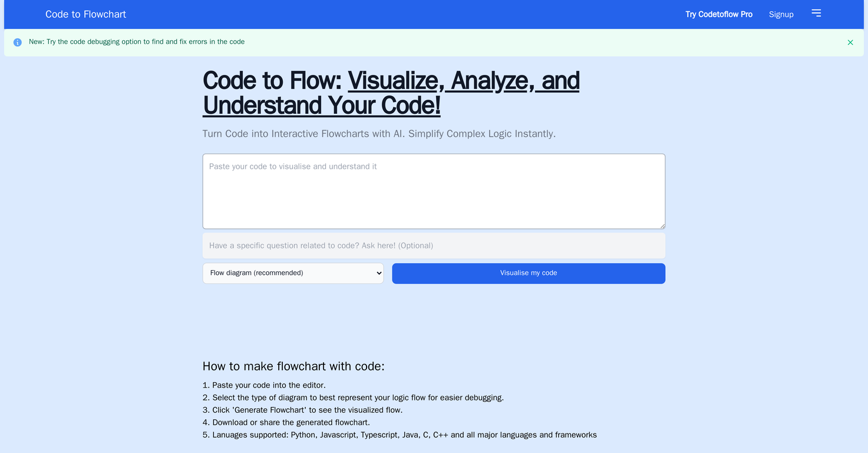Focus the optional code question field

pyautogui.click(x=434, y=245)
